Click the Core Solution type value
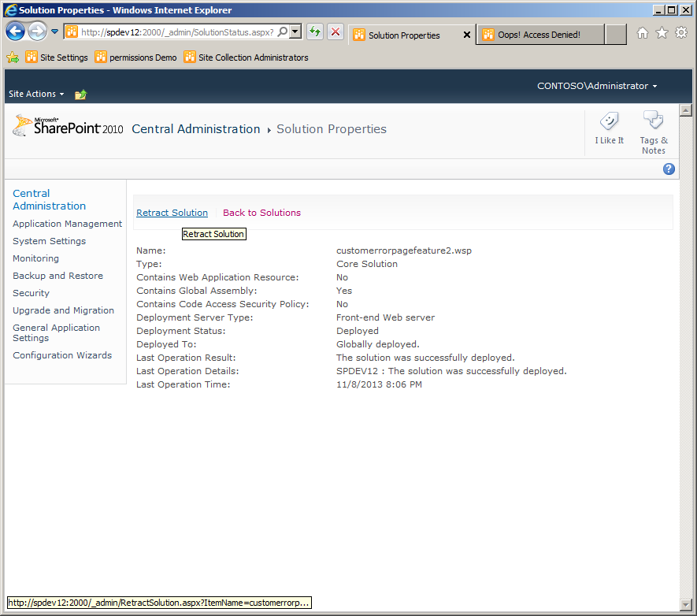The height and width of the screenshot is (616, 697). (x=367, y=264)
